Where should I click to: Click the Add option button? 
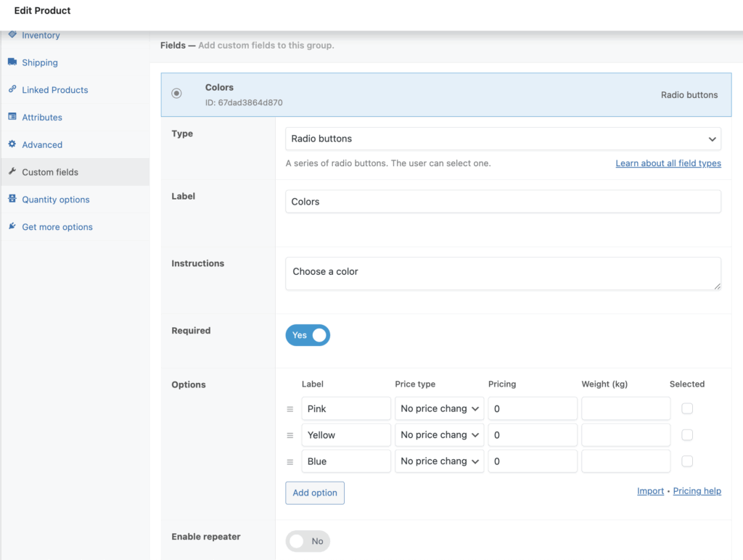(x=315, y=493)
